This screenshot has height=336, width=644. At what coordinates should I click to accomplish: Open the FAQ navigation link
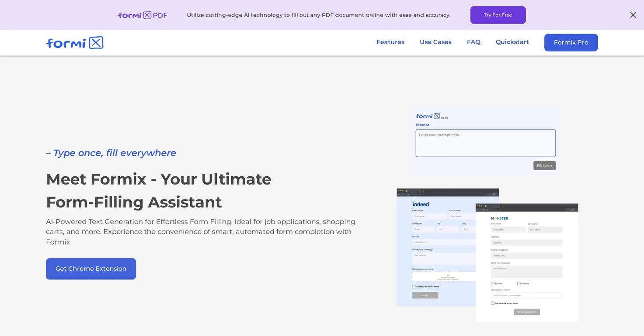tap(473, 42)
